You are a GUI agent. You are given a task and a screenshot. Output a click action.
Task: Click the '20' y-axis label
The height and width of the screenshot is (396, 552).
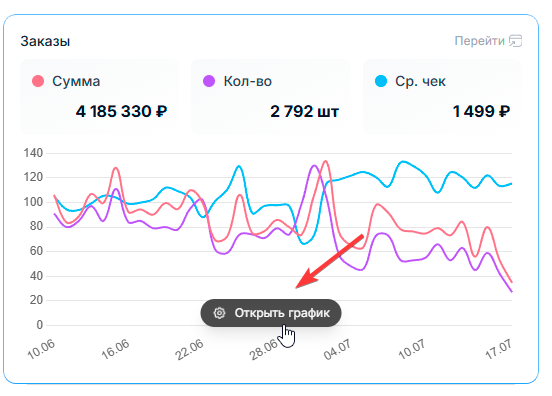click(x=36, y=300)
